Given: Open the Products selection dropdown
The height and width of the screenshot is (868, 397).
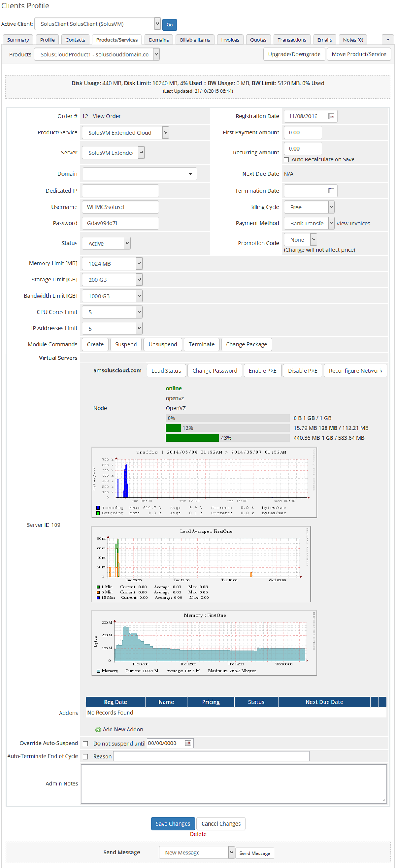Looking at the screenshot, I should (x=97, y=54).
